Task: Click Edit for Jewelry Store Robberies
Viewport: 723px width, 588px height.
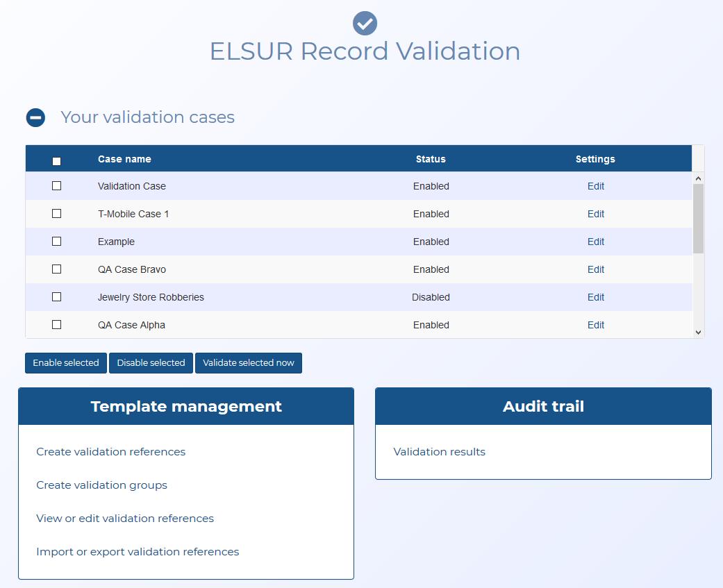Action: coord(595,297)
